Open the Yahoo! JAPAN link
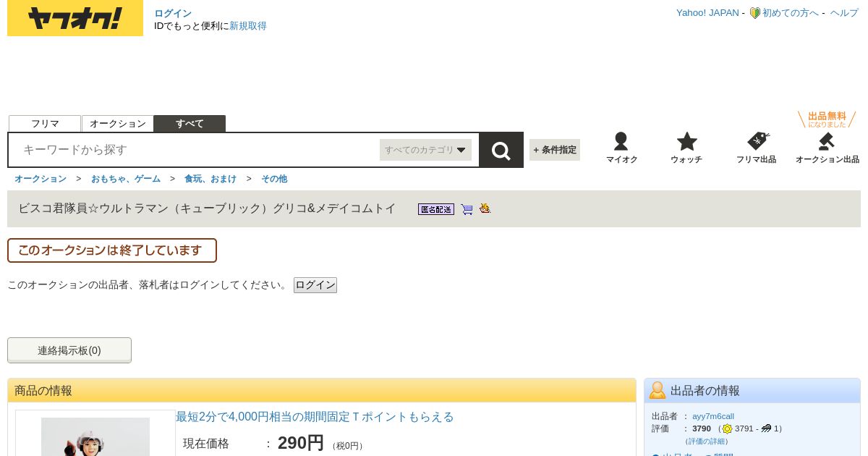The image size is (868, 456). pos(707,13)
